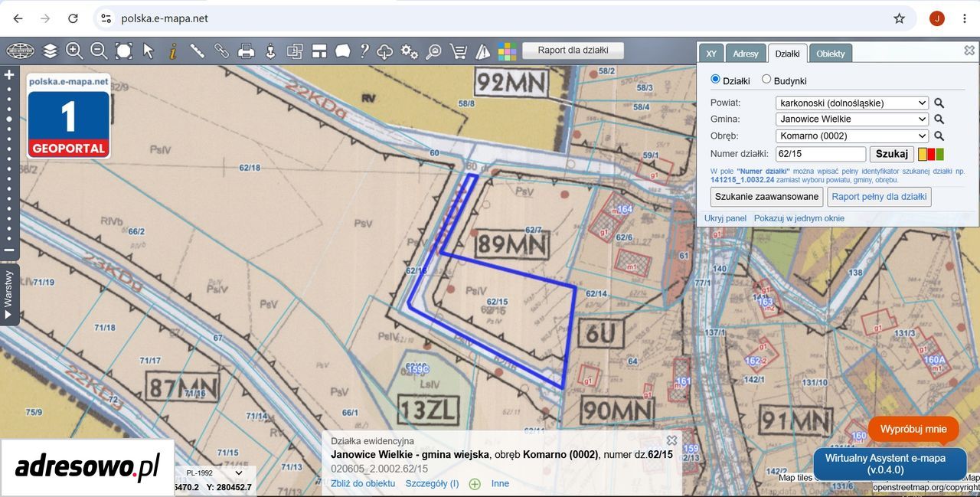
Task: Select the Budynki radio button
Action: [x=766, y=80]
